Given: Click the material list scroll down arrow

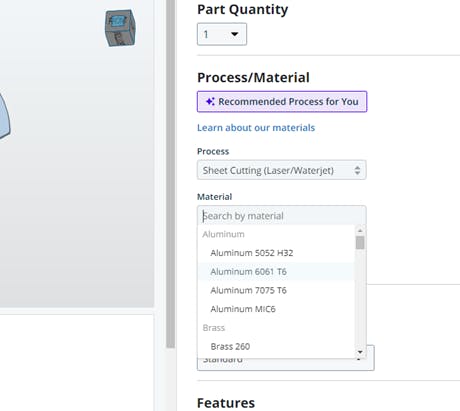Looking at the screenshot, I should 360,352.
